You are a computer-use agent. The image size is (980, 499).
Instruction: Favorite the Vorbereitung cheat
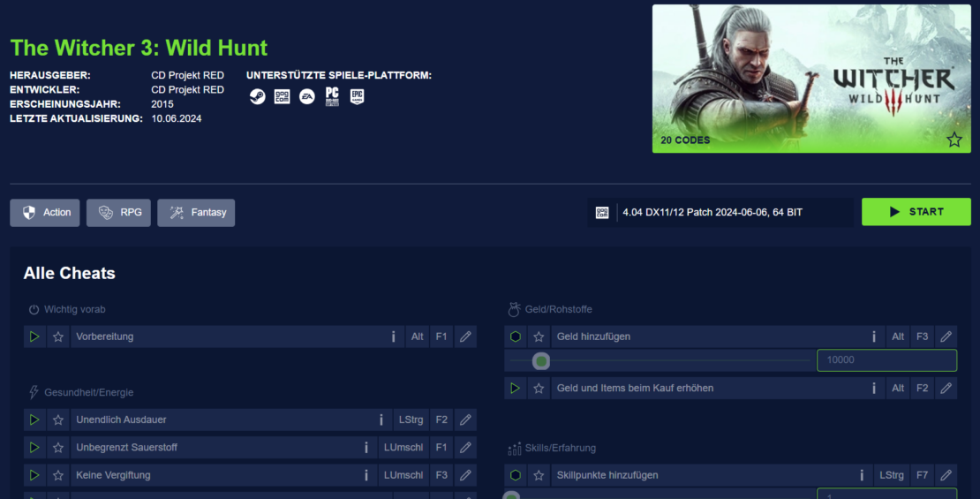(x=58, y=336)
